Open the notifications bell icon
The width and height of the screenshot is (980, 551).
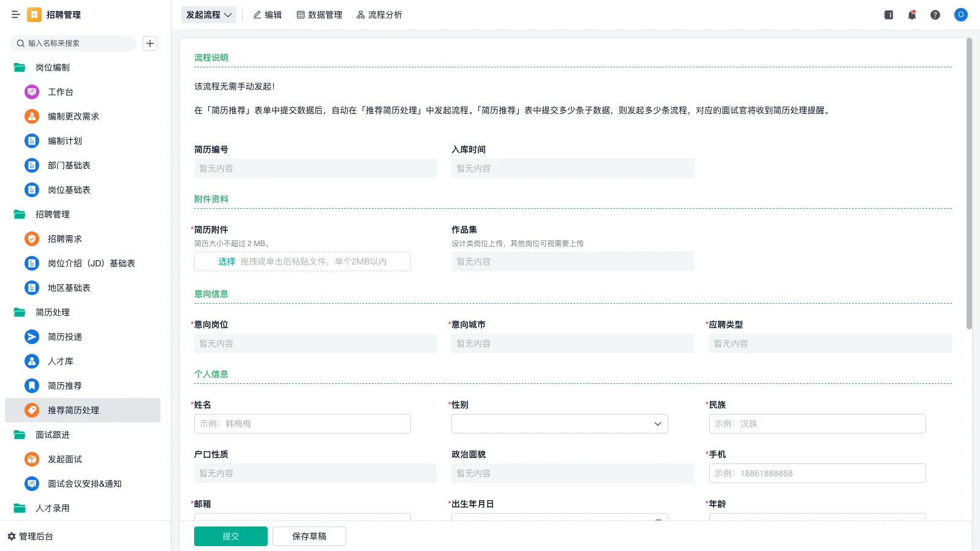(x=911, y=15)
